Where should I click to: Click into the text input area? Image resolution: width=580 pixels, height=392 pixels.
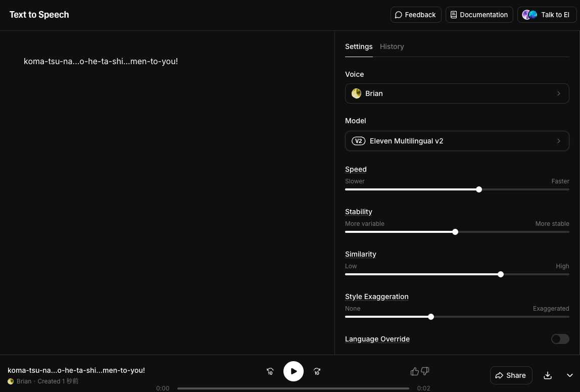point(167,192)
